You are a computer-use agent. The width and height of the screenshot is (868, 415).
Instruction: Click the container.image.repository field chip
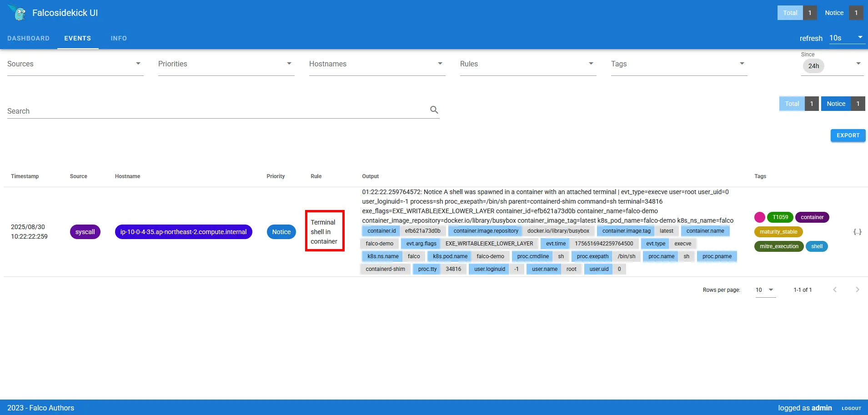coord(486,231)
